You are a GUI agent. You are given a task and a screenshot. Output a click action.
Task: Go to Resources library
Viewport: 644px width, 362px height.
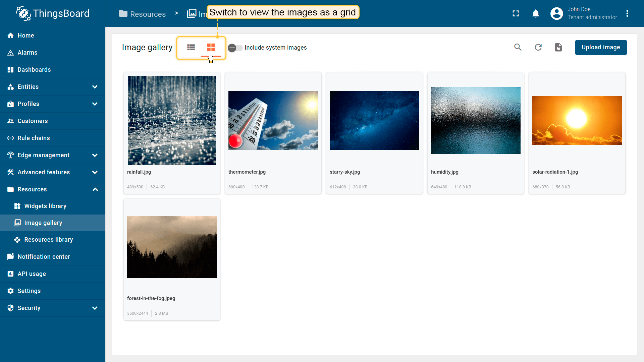(x=48, y=240)
